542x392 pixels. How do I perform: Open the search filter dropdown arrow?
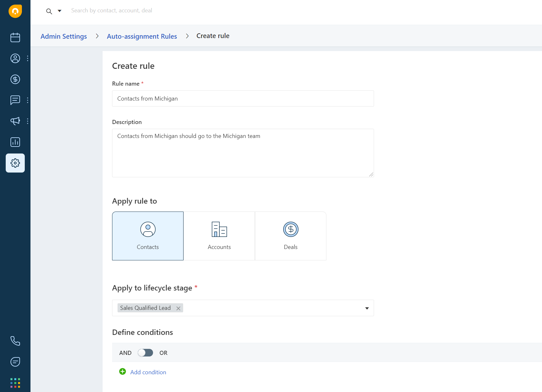click(x=59, y=11)
